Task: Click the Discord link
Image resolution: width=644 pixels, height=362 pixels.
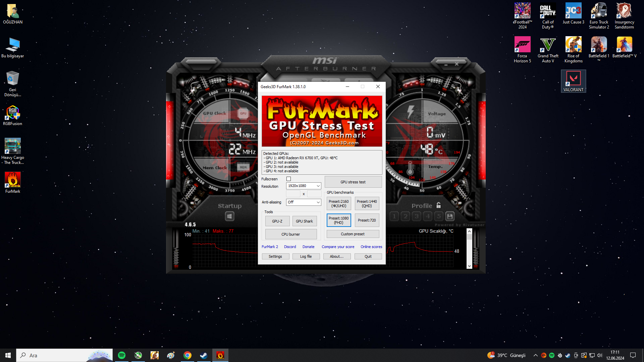Action: tap(290, 247)
